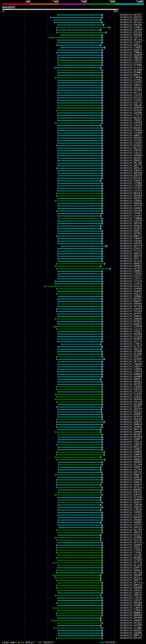Select the UniRef100_C7BEY1 label
This screenshot has width=146, height=644.
pos(131,344)
